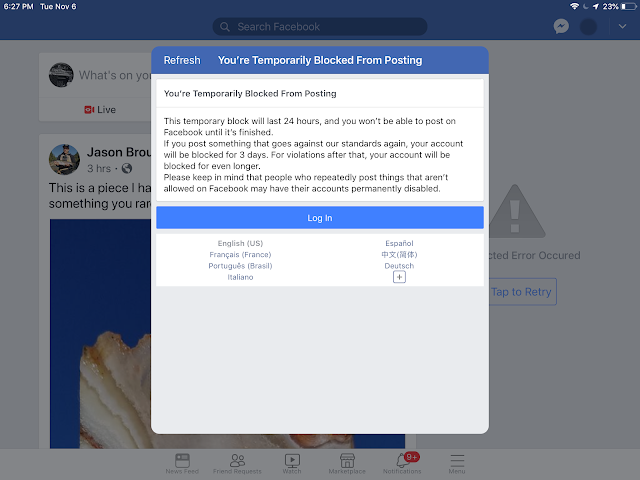Click the location arrow status icon
The image size is (640, 480).
pos(596,6)
